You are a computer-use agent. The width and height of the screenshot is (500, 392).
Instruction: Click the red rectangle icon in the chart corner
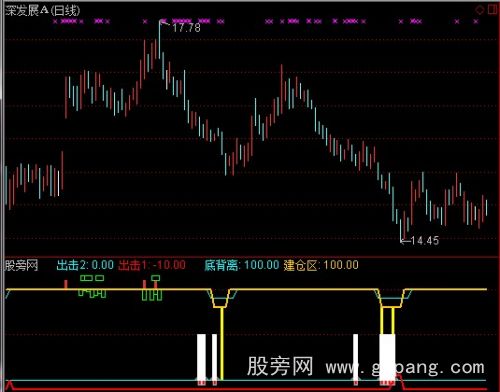pyautogui.click(x=492, y=10)
